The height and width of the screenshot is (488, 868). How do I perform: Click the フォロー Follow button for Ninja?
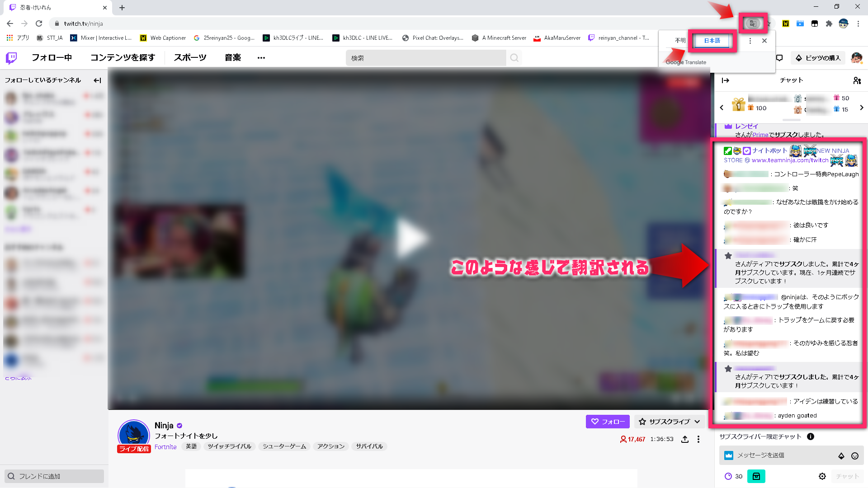coord(608,422)
